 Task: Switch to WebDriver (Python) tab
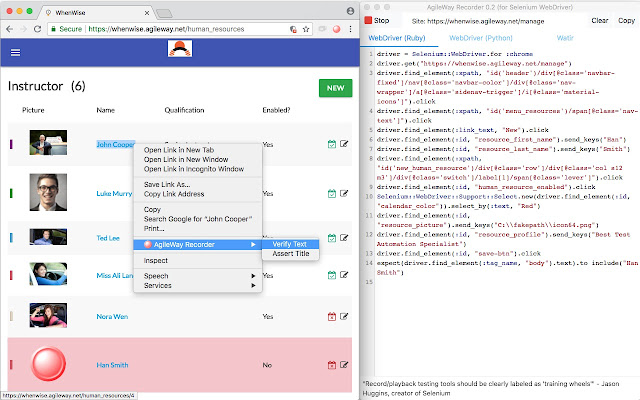click(480, 38)
